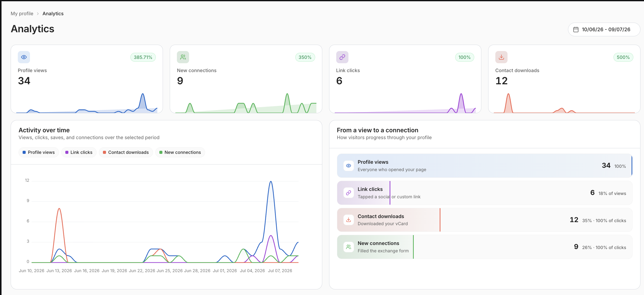Click the value 6 on Link clicks card
The image size is (644, 295).
coord(339,81)
